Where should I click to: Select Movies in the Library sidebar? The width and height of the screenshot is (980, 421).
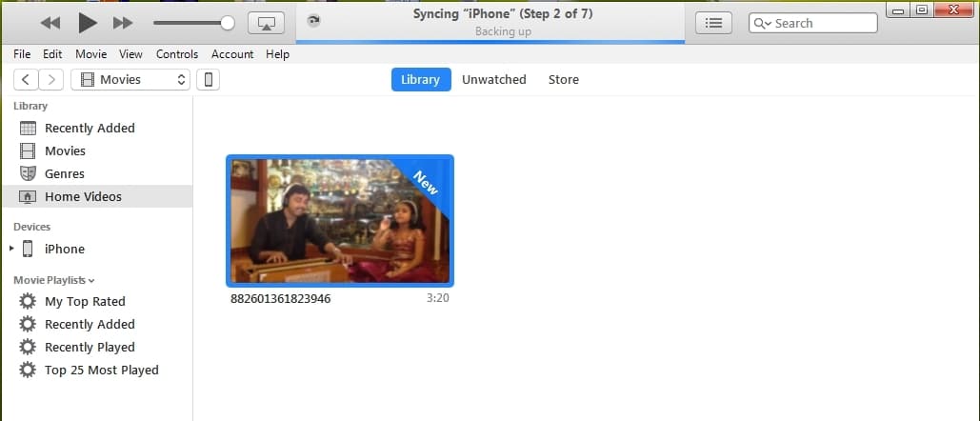[97, 150]
